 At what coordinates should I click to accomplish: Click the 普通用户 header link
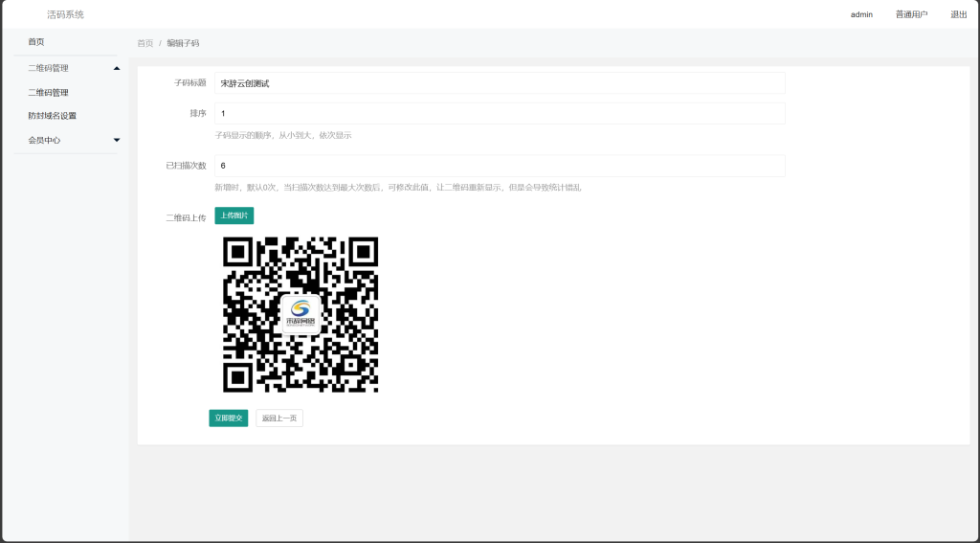click(911, 14)
